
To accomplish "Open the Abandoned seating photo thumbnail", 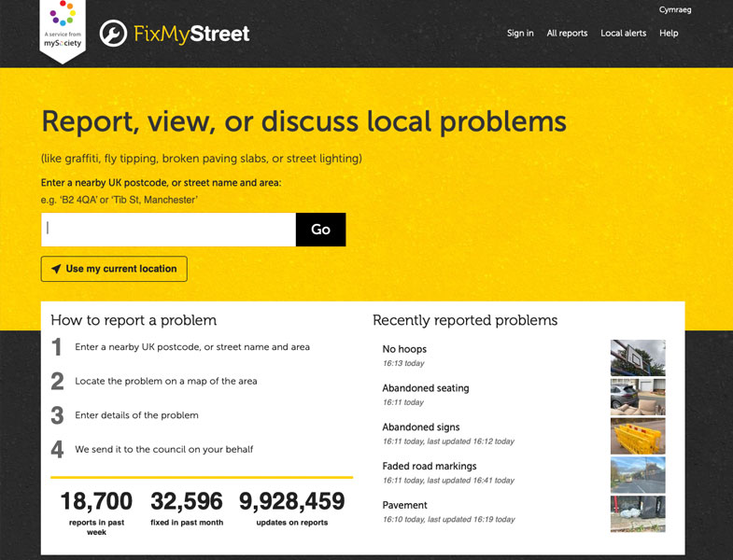I will (638, 397).
